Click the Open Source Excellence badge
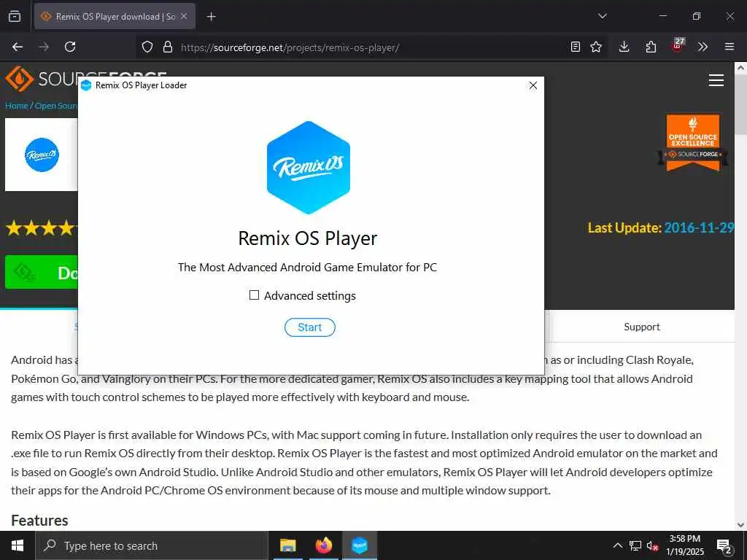 pyautogui.click(x=693, y=142)
